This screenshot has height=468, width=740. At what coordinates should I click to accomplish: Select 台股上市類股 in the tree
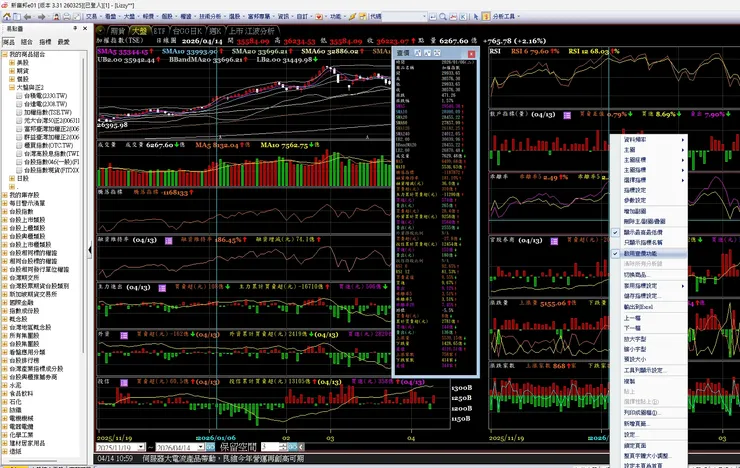pyautogui.click(x=27, y=220)
